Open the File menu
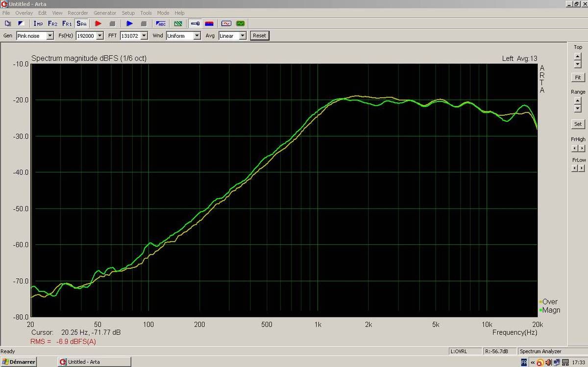 tap(6, 13)
